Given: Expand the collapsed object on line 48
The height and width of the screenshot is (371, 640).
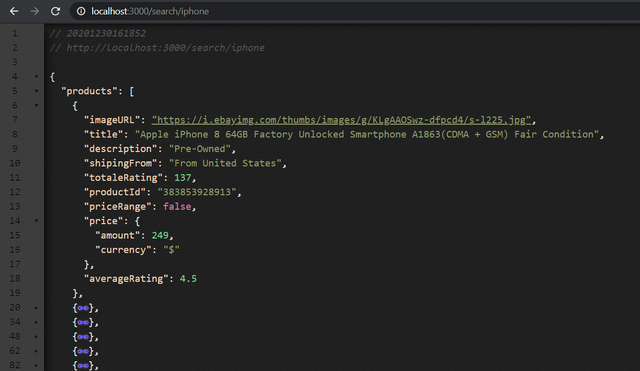Looking at the screenshot, I should click(36, 337).
